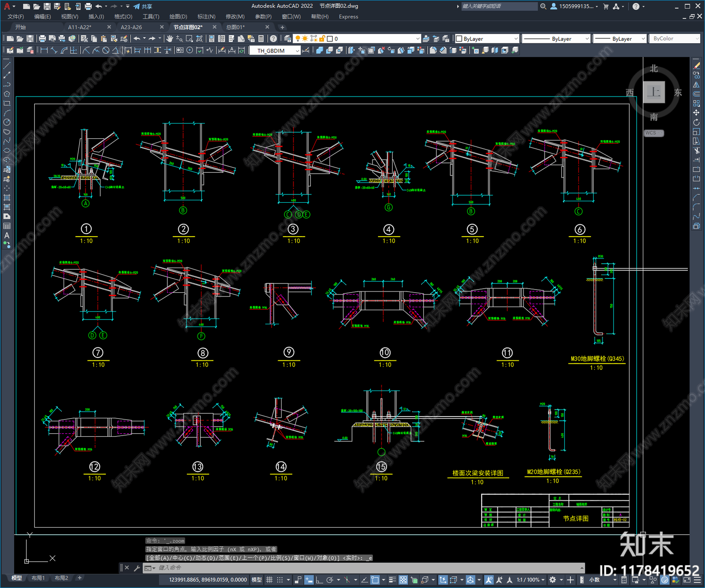Open the ByLayer color dropdown

[x=487, y=39]
